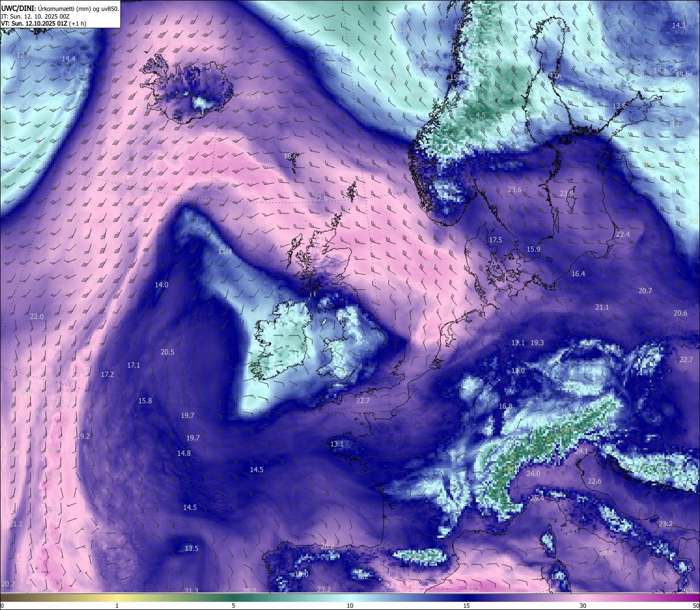Click the 50 tick label on the color bar

click(x=696, y=606)
